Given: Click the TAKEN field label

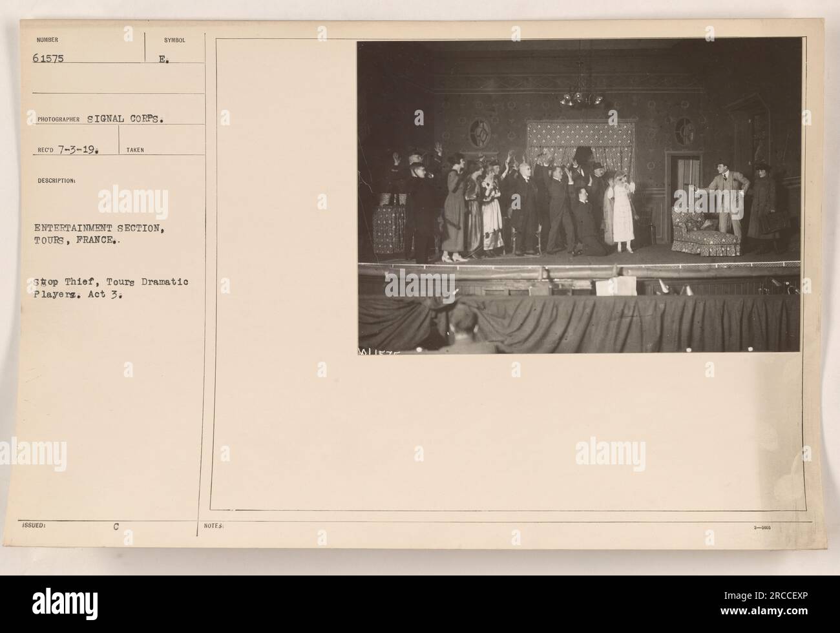Looking at the screenshot, I should pos(136,149).
